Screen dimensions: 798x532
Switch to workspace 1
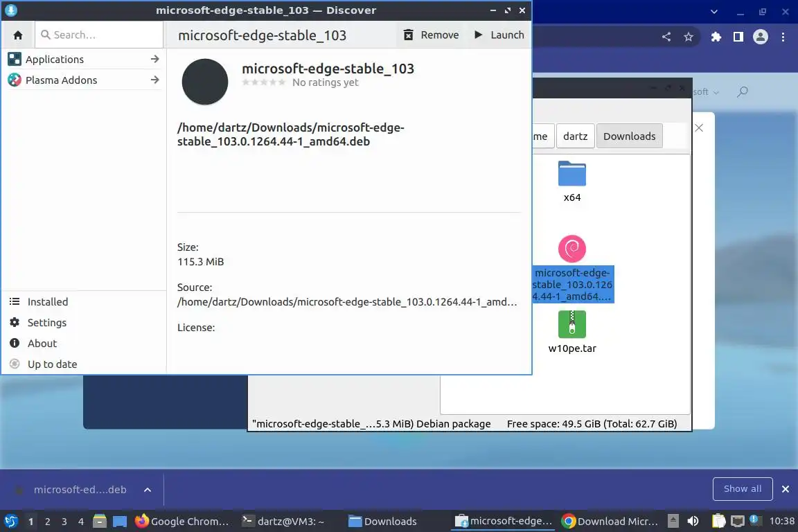click(31, 522)
